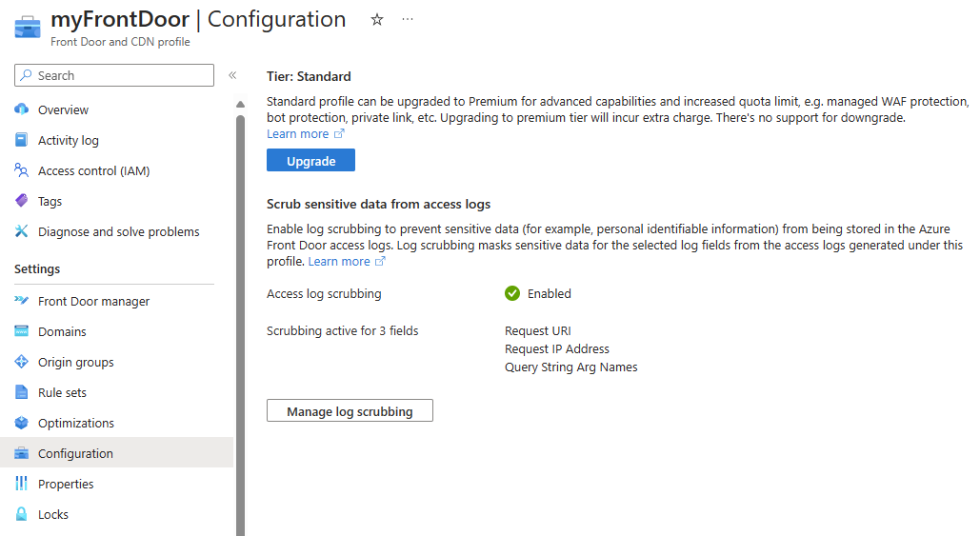Click the Origin groups icon
Viewport: 980px width, 536px height.
click(x=22, y=362)
